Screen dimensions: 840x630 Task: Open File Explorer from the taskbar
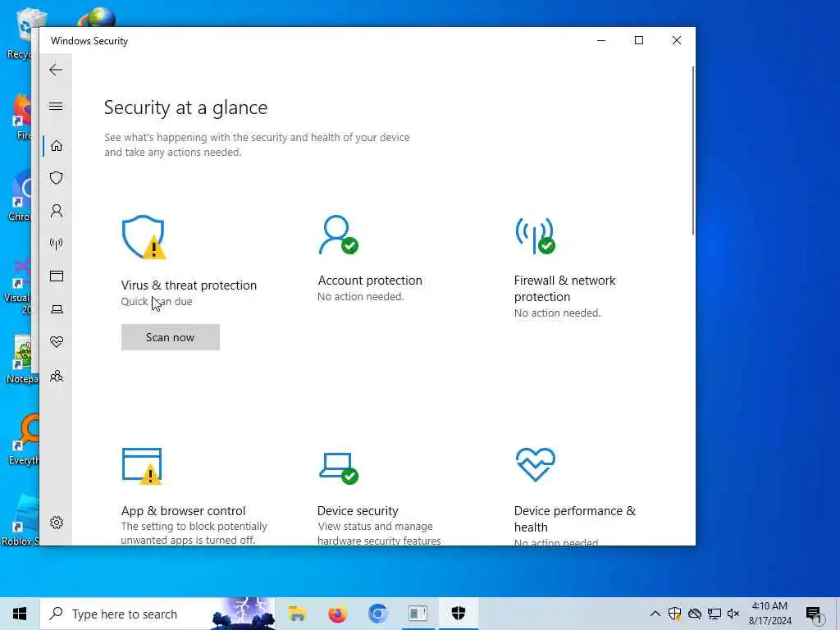(297, 614)
